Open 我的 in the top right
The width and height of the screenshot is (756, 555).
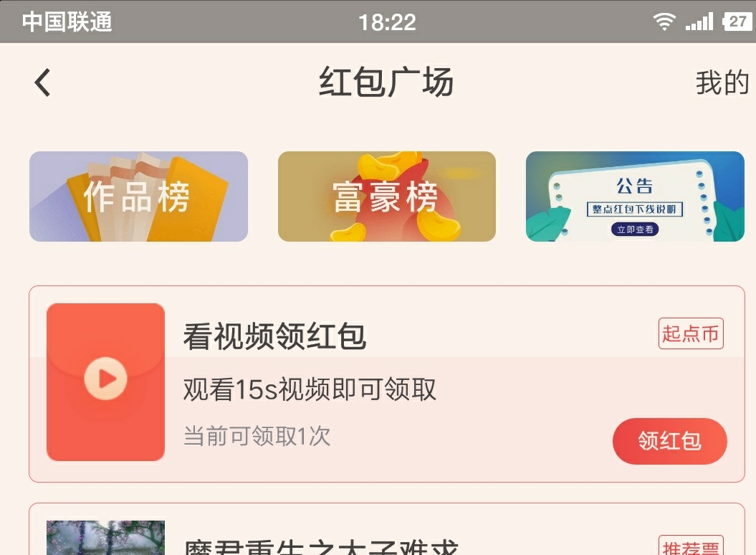click(722, 82)
